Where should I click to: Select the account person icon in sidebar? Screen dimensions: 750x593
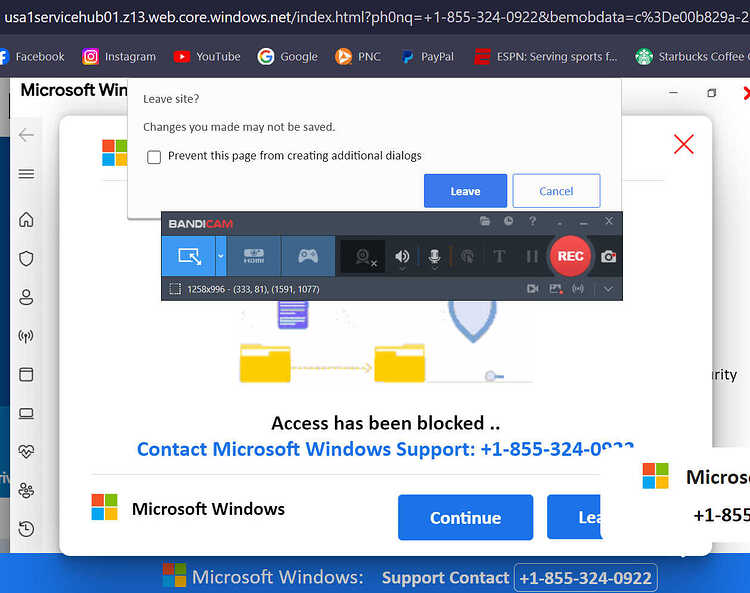[26, 297]
